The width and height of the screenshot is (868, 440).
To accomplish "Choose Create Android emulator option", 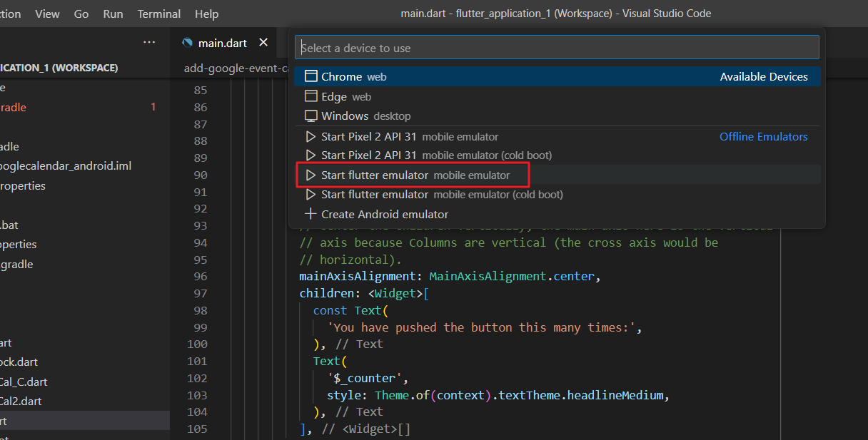I will (x=557, y=214).
